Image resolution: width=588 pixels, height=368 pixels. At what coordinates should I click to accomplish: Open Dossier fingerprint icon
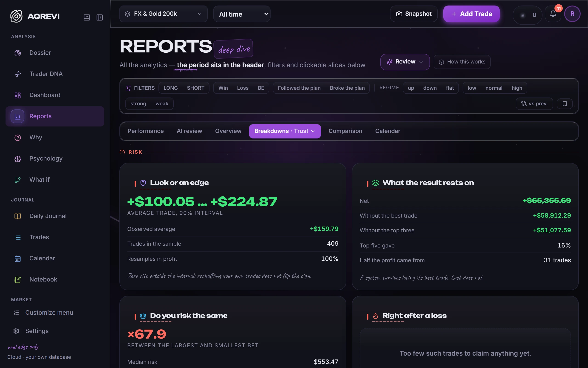pos(18,53)
